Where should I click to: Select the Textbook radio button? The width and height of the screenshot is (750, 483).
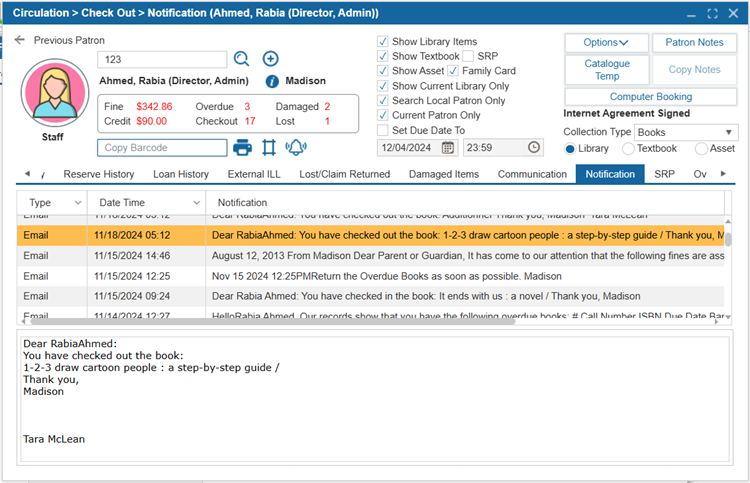pyautogui.click(x=628, y=148)
